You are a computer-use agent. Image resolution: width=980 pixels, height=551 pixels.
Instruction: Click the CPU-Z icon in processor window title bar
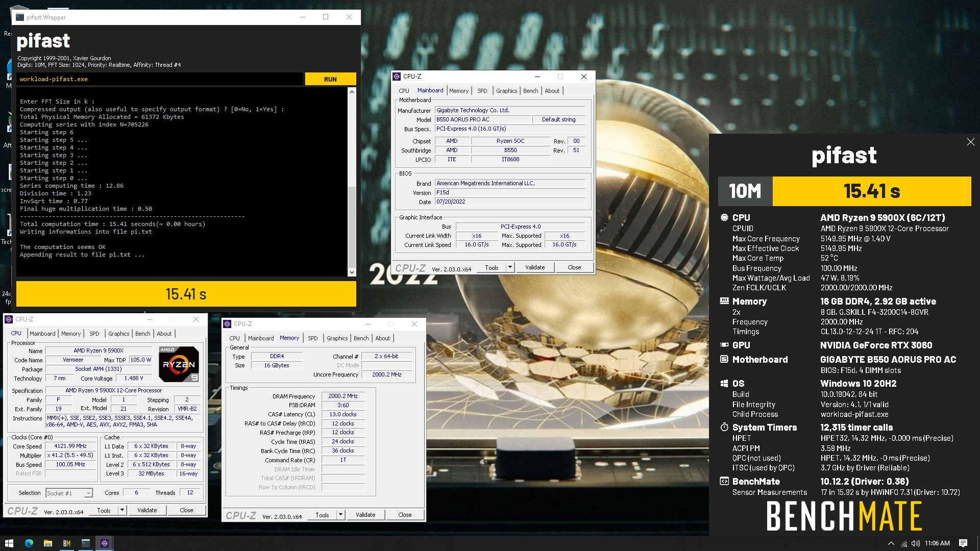(9, 319)
